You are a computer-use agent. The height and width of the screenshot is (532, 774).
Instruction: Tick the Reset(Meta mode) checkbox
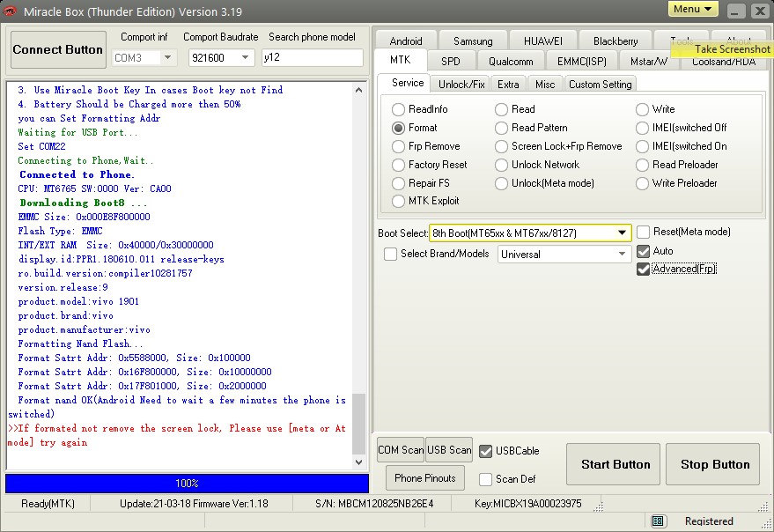click(643, 232)
